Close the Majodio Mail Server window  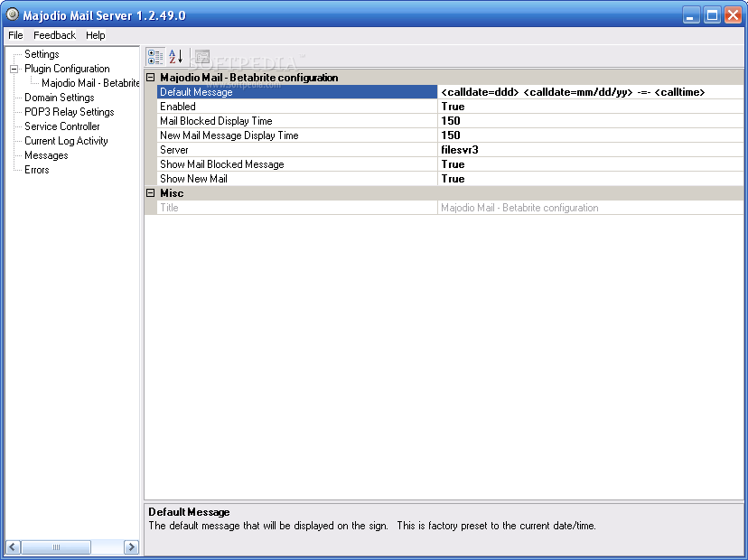[733, 15]
